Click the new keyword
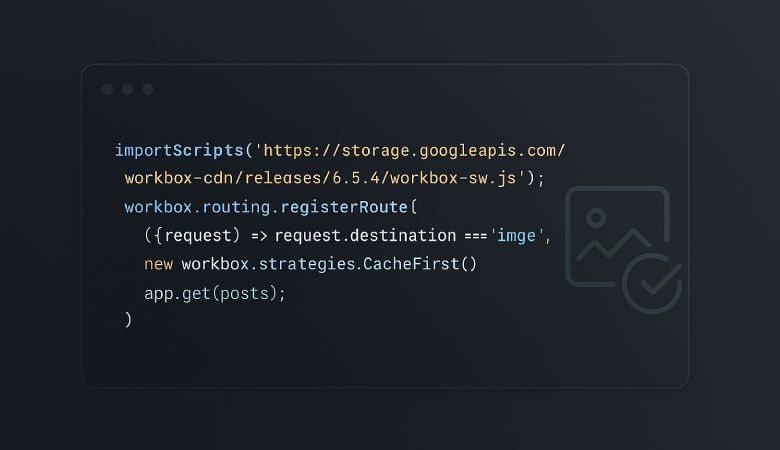 pyautogui.click(x=158, y=264)
